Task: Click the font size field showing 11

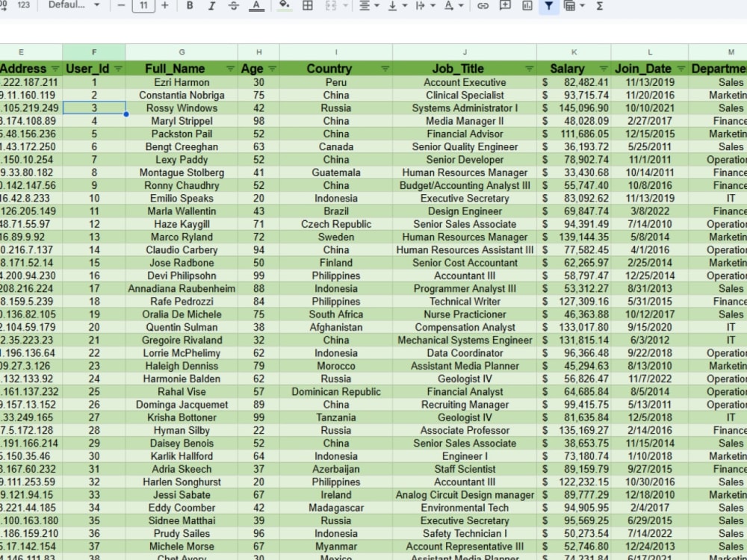Action: click(x=143, y=6)
